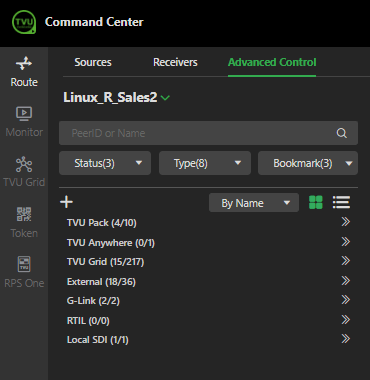Open the Monitor section in sidebar
The width and height of the screenshot is (370, 380).
coord(24,122)
